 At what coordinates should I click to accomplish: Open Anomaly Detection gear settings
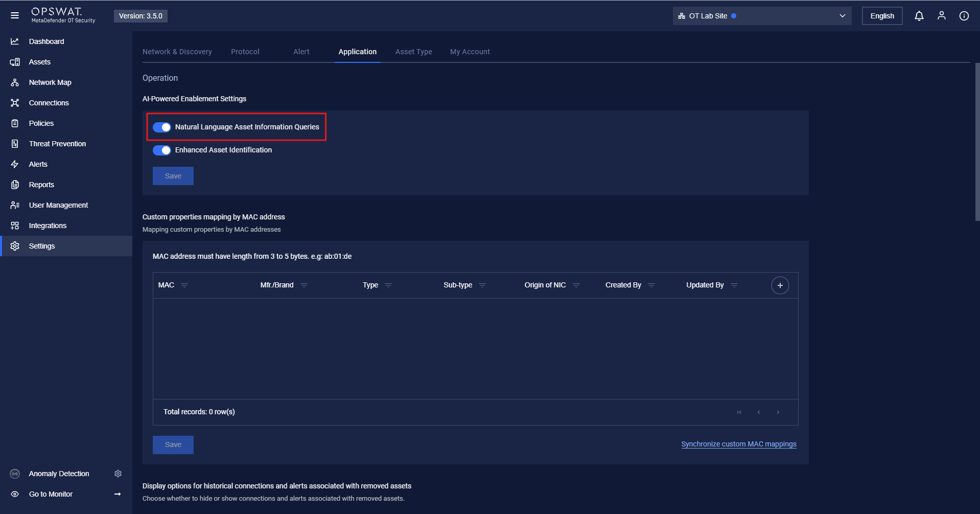[118, 474]
